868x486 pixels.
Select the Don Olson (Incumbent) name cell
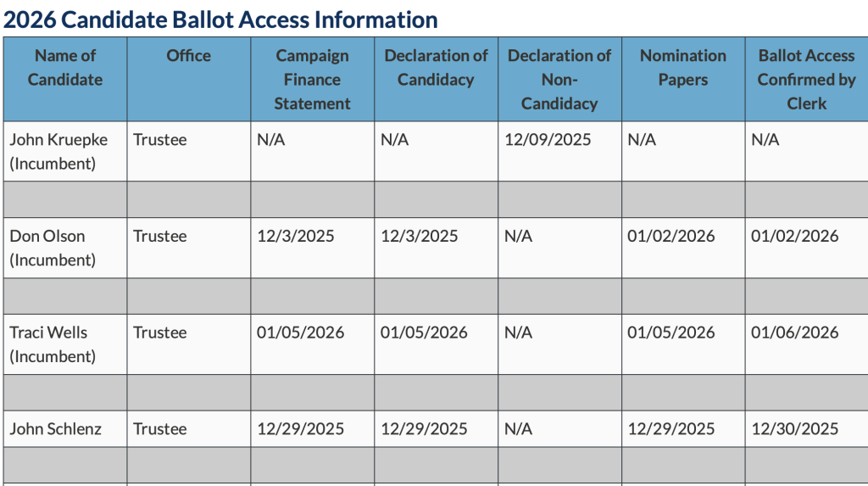(x=53, y=248)
